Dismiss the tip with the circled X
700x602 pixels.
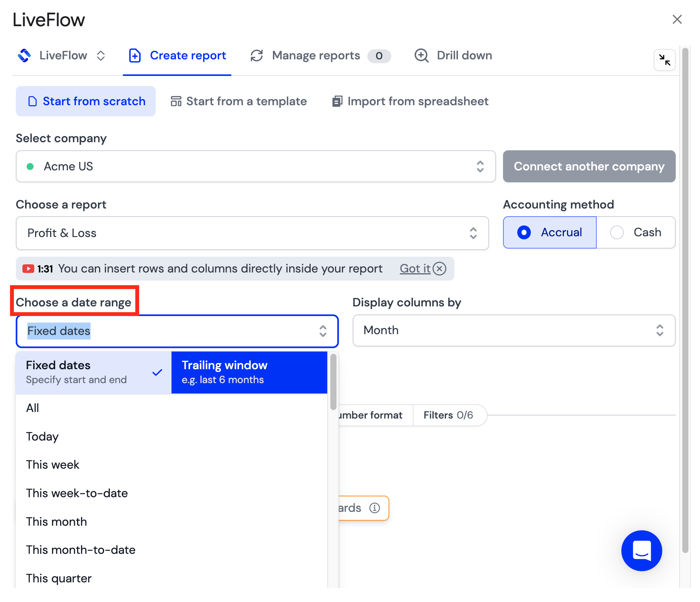(x=439, y=269)
